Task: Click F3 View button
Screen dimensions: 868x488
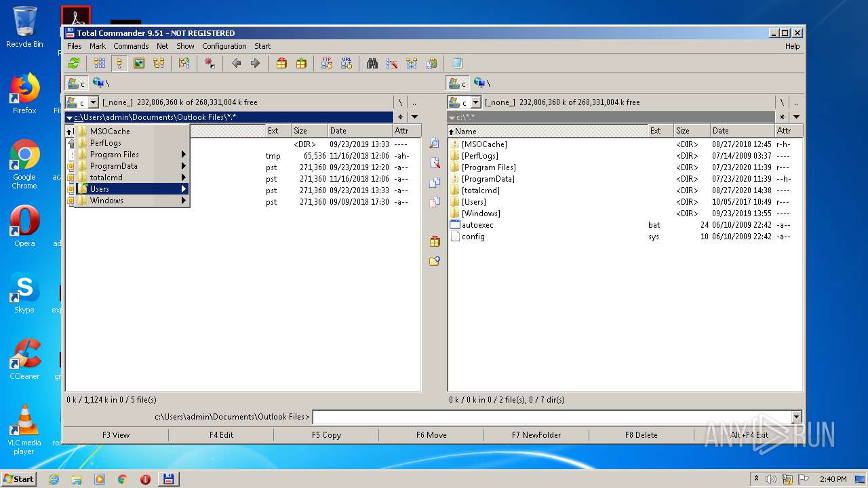Action: pos(116,435)
